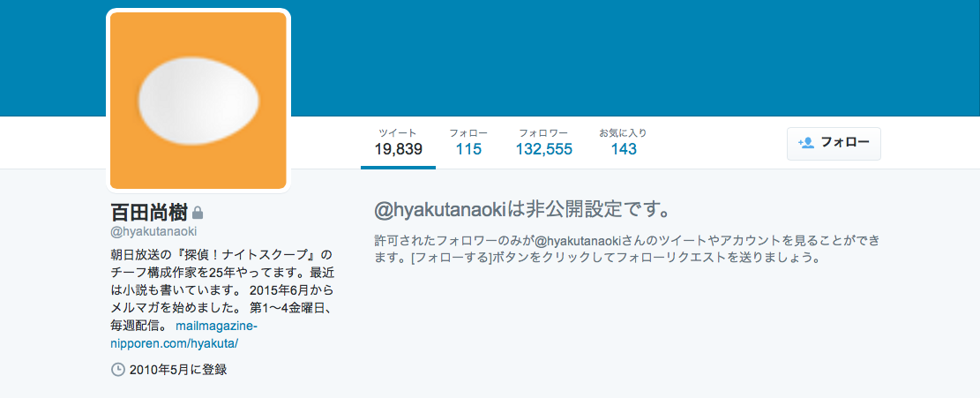The height and width of the screenshot is (398, 980).
Task: Click the 143 favorites count number
Action: [624, 149]
